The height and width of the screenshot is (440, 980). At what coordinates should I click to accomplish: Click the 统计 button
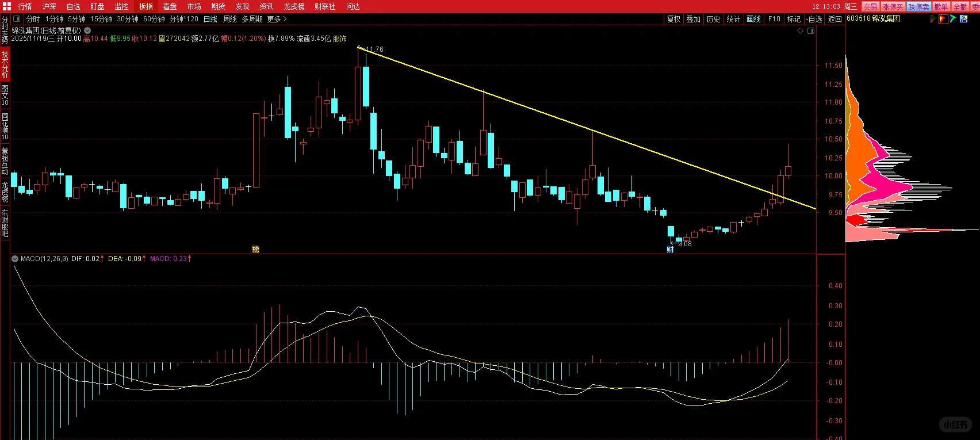(x=734, y=19)
